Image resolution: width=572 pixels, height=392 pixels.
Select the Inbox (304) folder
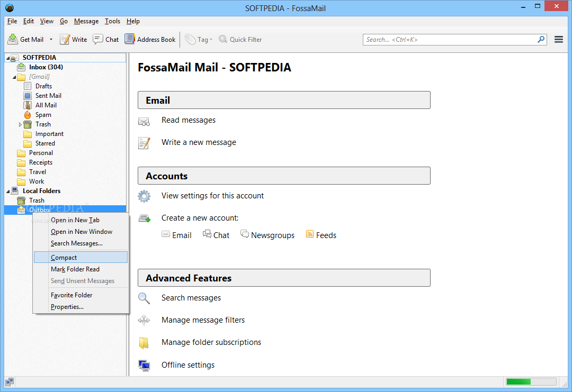click(x=46, y=67)
